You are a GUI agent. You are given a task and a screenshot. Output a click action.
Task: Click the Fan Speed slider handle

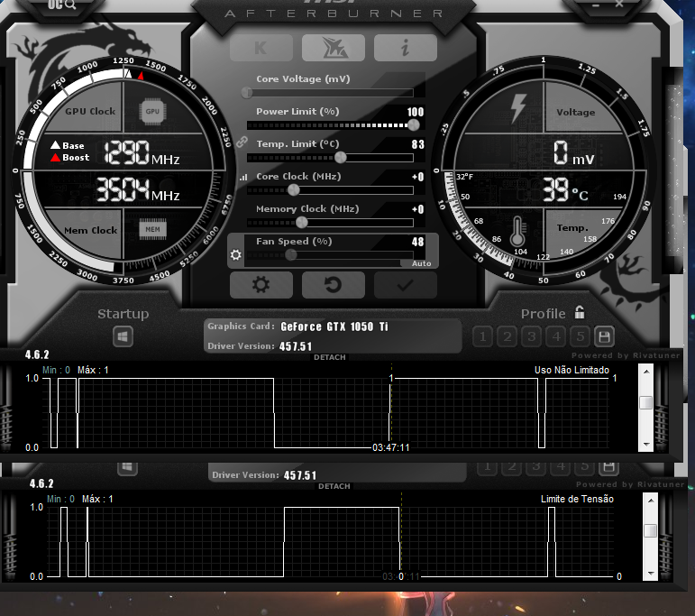click(291, 254)
